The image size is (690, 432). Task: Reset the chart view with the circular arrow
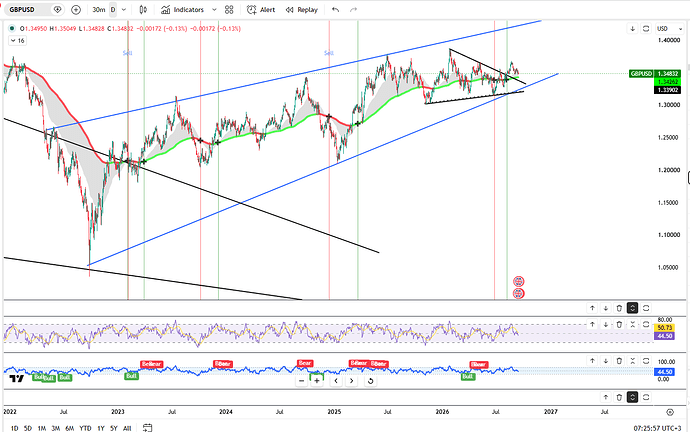371,381
